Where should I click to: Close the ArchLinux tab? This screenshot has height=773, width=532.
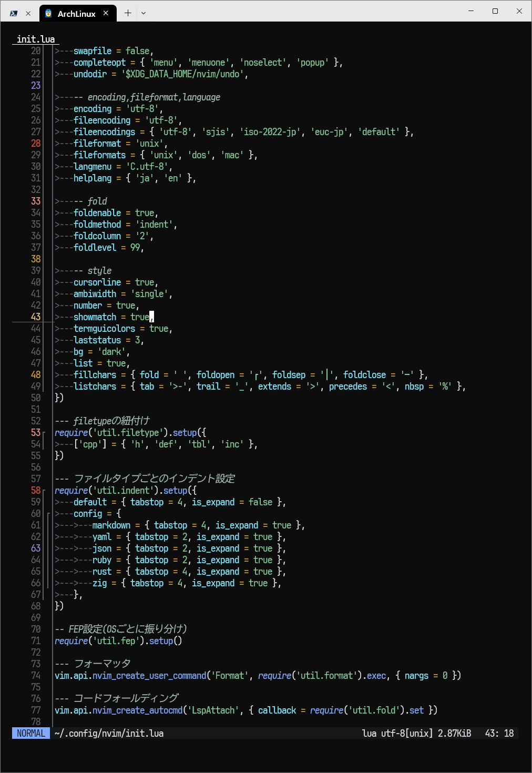pyautogui.click(x=106, y=13)
